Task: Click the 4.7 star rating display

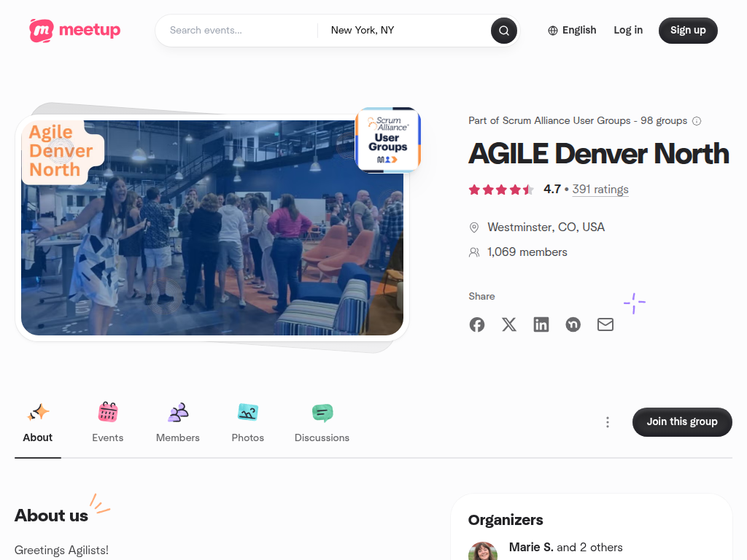Action: click(x=514, y=190)
